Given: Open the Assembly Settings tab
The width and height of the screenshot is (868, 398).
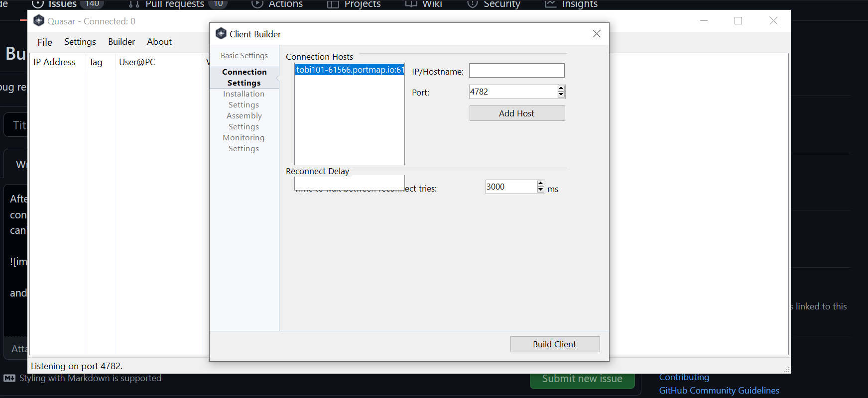Looking at the screenshot, I should [244, 121].
